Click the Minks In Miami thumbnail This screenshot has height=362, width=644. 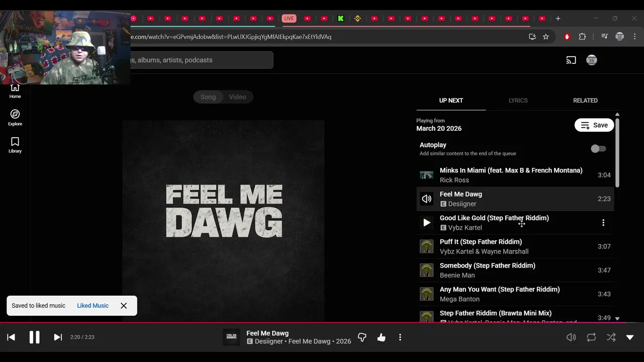point(427,175)
